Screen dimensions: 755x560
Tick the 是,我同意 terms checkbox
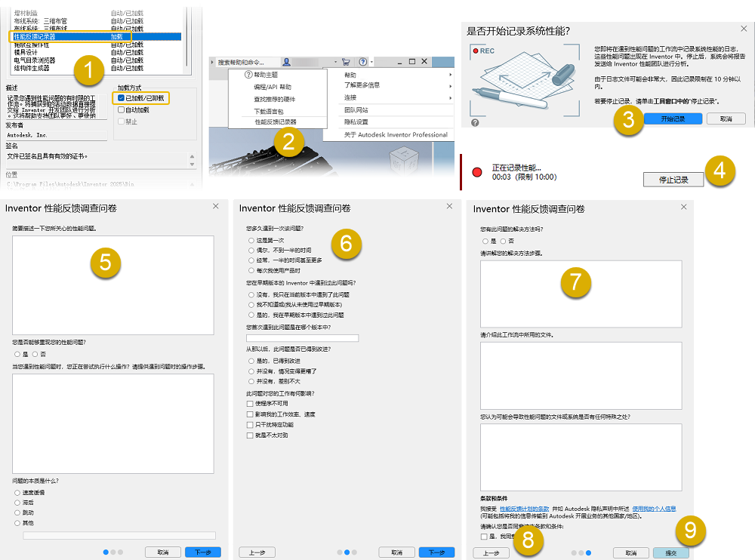(x=484, y=537)
